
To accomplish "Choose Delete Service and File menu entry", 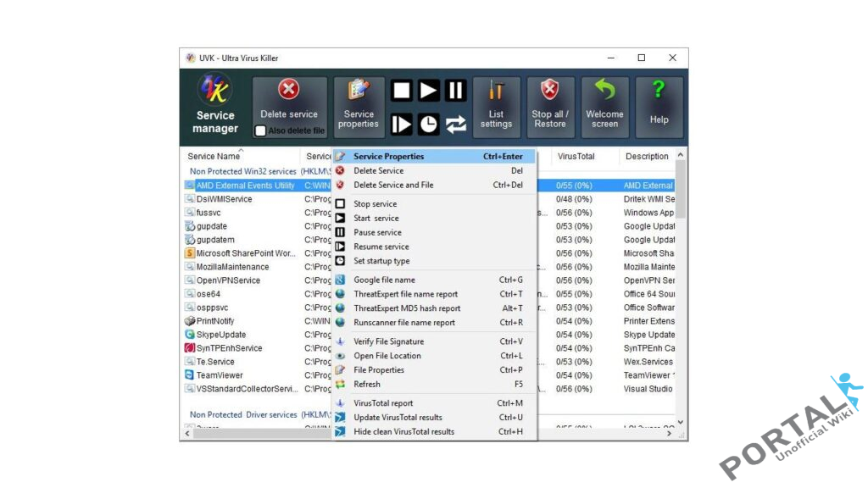I will 435,185.
